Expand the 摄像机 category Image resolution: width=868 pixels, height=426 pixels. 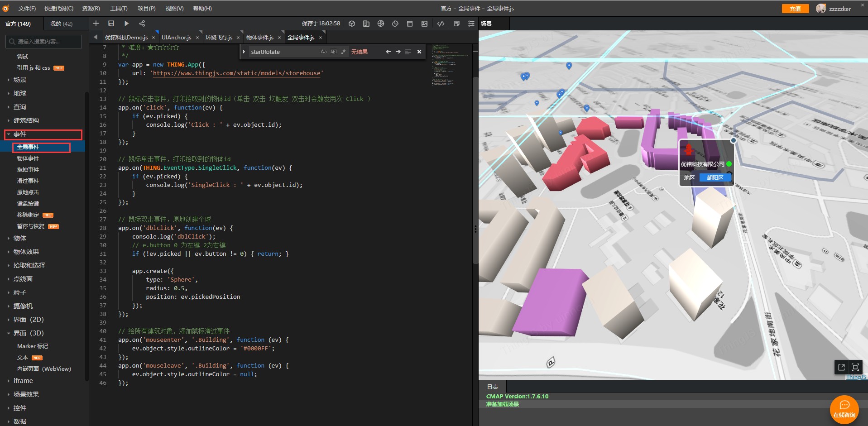coord(23,306)
